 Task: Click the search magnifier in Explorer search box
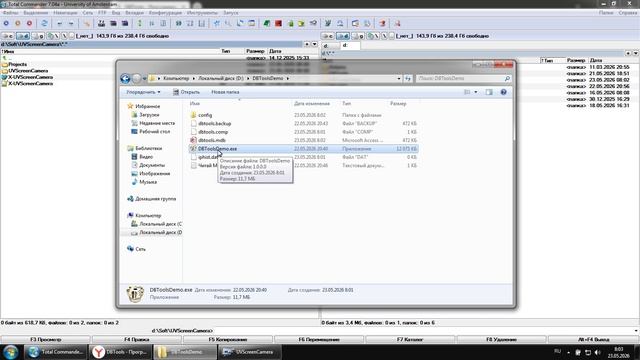pyautogui.click(x=507, y=78)
